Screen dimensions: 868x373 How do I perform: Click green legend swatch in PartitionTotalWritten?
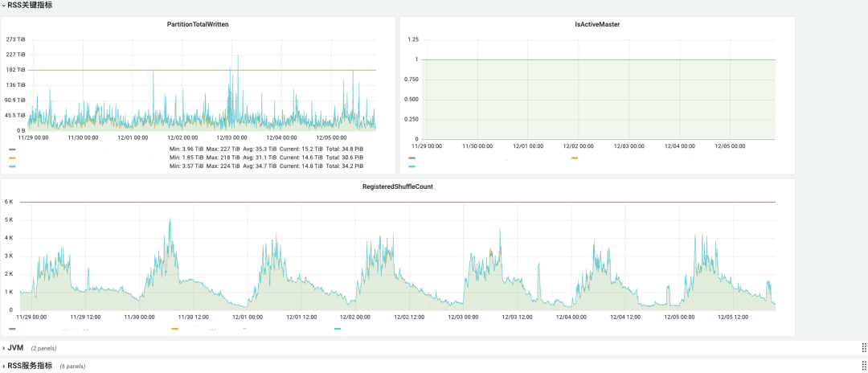(x=12, y=150)
